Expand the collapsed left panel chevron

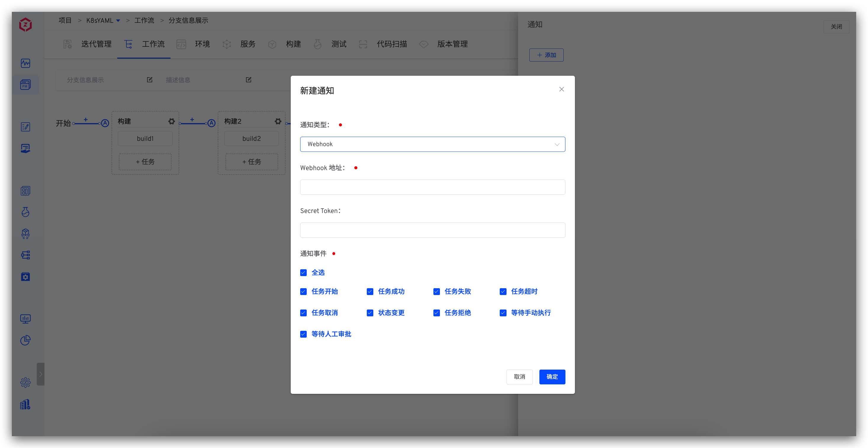click(x=41, y=374)
